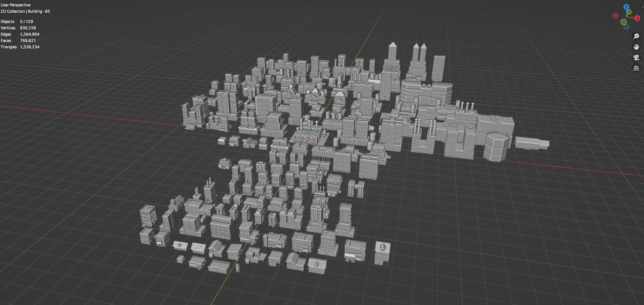Switch perspective/orthographic via grid icon

tap(636, 68)
